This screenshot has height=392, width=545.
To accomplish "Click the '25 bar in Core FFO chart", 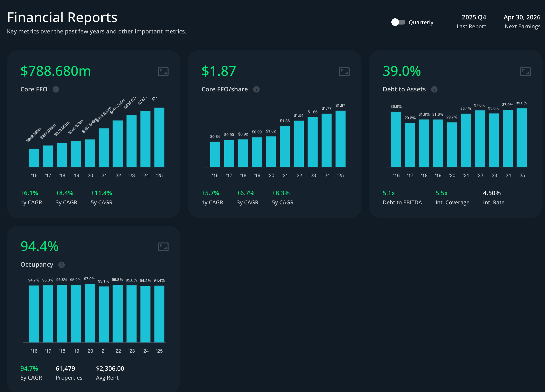I will [159, 137].
